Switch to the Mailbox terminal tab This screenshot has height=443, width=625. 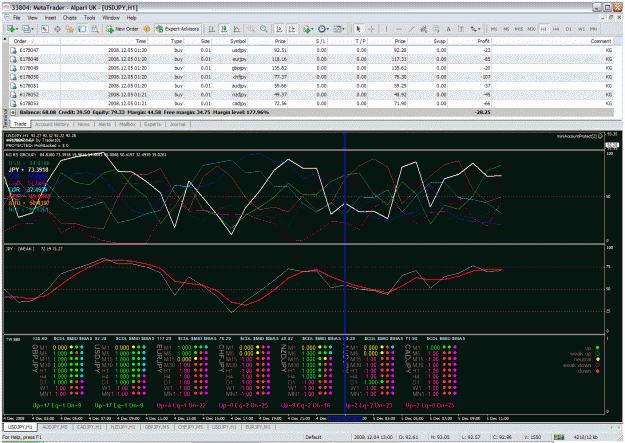(x=128, y=124)
